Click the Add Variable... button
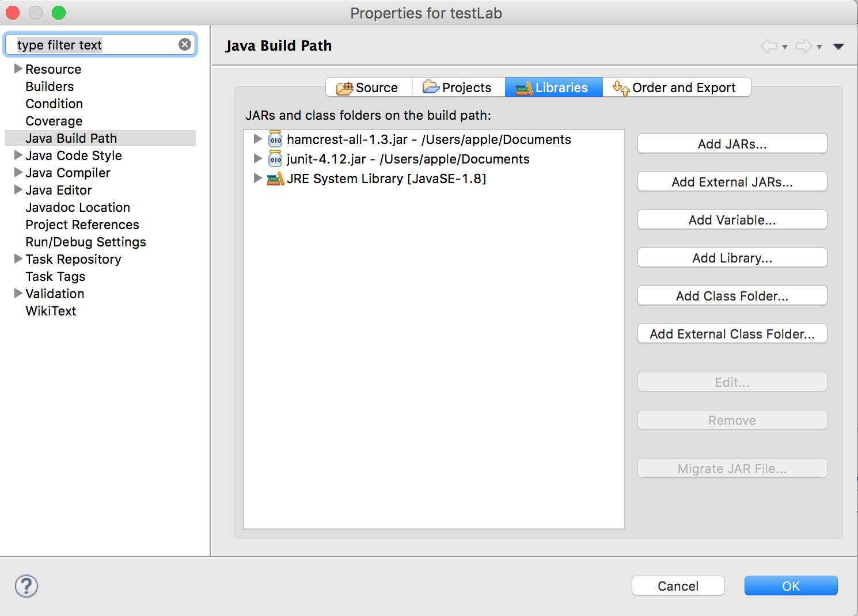 tap(732, 220)
